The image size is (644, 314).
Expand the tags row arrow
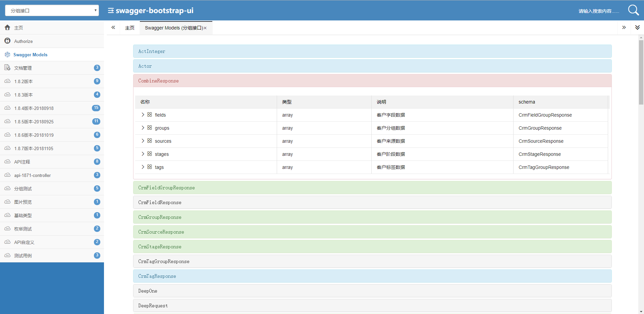pyautogui.click(x=143, y=167)
